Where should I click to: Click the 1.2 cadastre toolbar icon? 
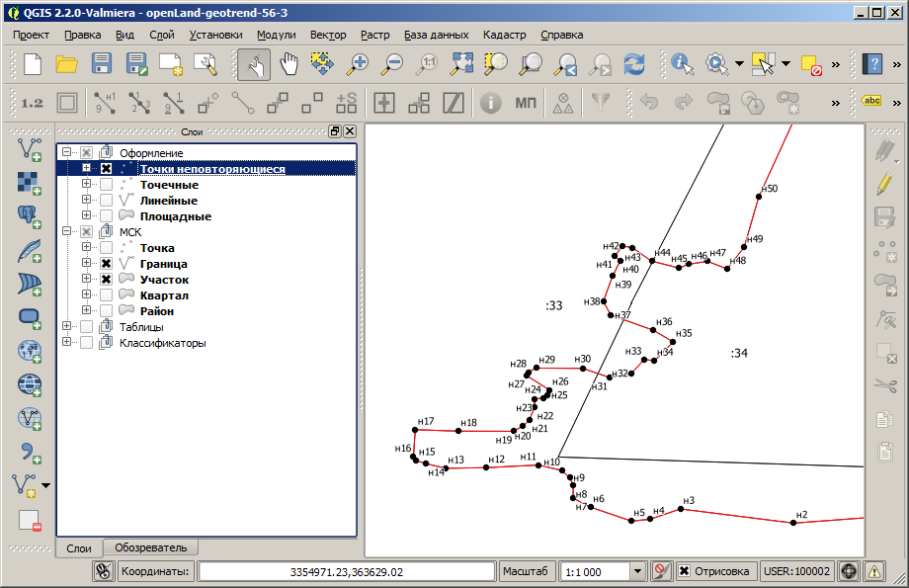coord(32,103)
